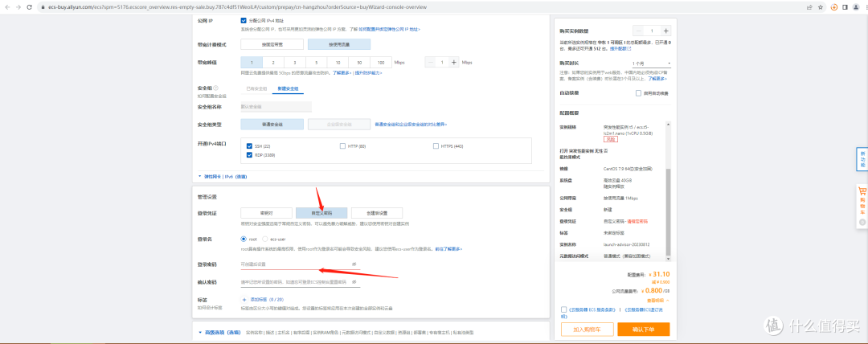Check the HTTP (80) port checkbox
This screenshot has height=344, width=868.
pyautogui.click(x=342, y=146)
